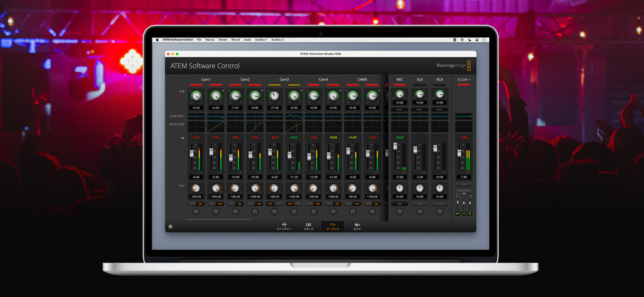The image size is (644, 297).
Task: Open settings with the gear icon
Action: tap(170, 226)
